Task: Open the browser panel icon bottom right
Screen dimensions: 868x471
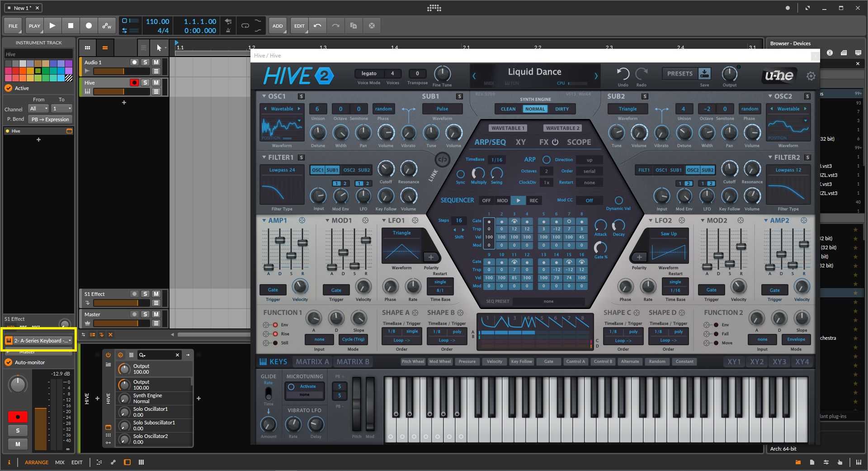Action: [x=798, y=462]
